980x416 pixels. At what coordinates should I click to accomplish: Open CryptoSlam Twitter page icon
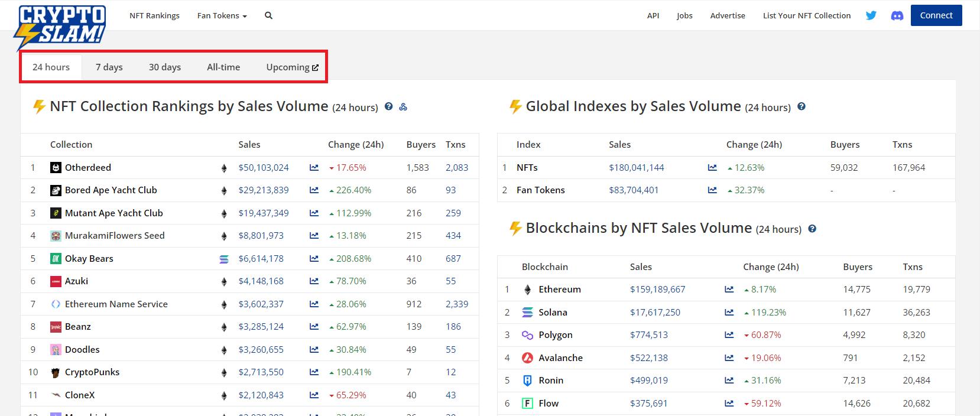pyautogui.click(x=871, y=16)
